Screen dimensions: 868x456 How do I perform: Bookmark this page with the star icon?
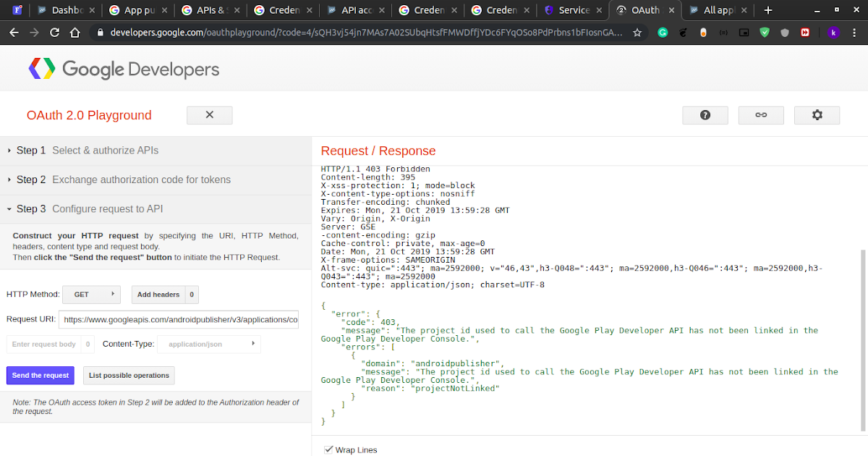(637, 33)
